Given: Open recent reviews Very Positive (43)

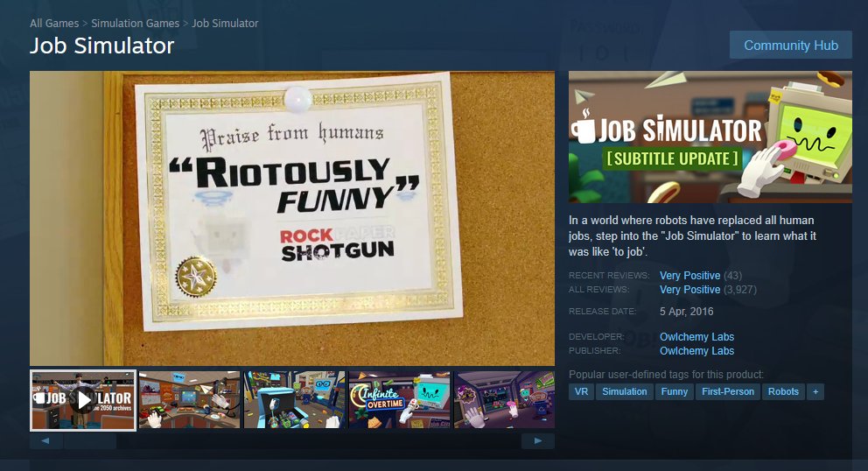Looking at the screenshot, I should 700,276.
